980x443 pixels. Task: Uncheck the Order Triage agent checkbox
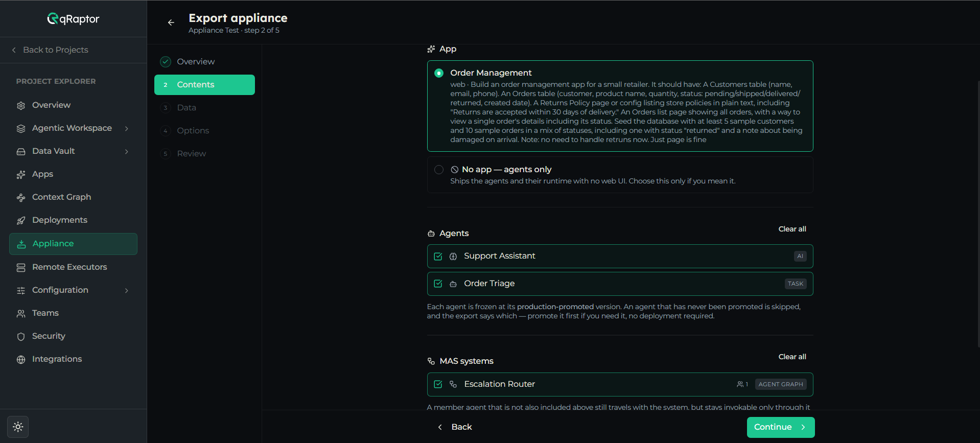(x=438, y=284)
